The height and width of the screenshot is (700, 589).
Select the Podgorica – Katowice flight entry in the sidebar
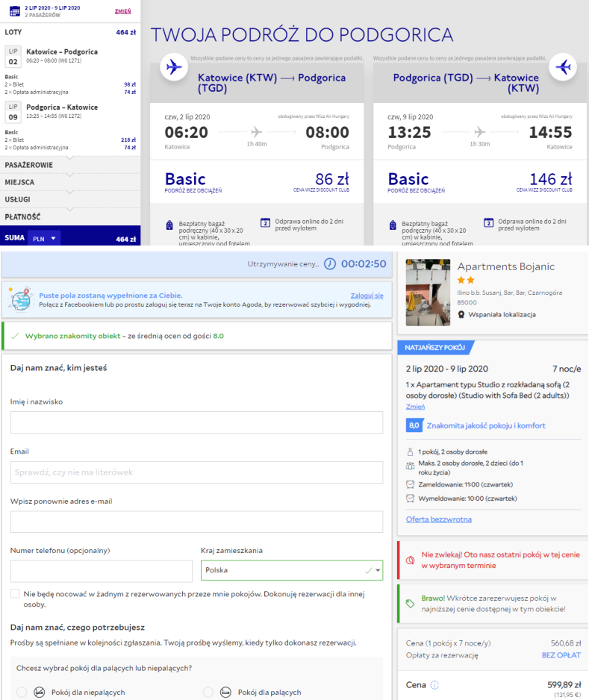[70, 111]
